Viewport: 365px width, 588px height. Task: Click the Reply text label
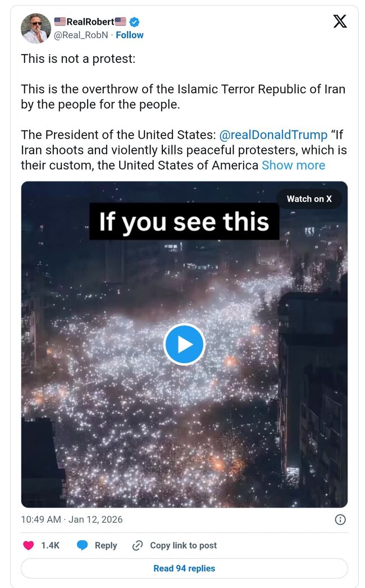(106, 545)
